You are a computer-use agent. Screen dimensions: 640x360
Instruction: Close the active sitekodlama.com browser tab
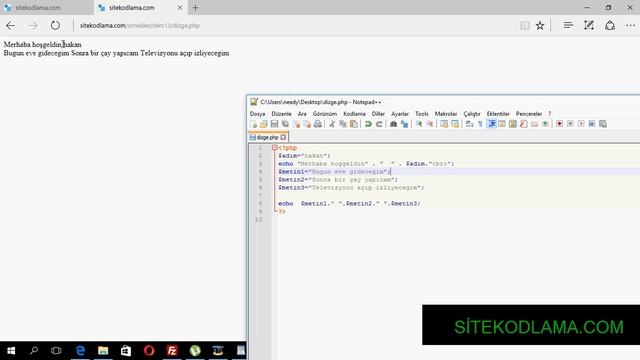point(180,7)
